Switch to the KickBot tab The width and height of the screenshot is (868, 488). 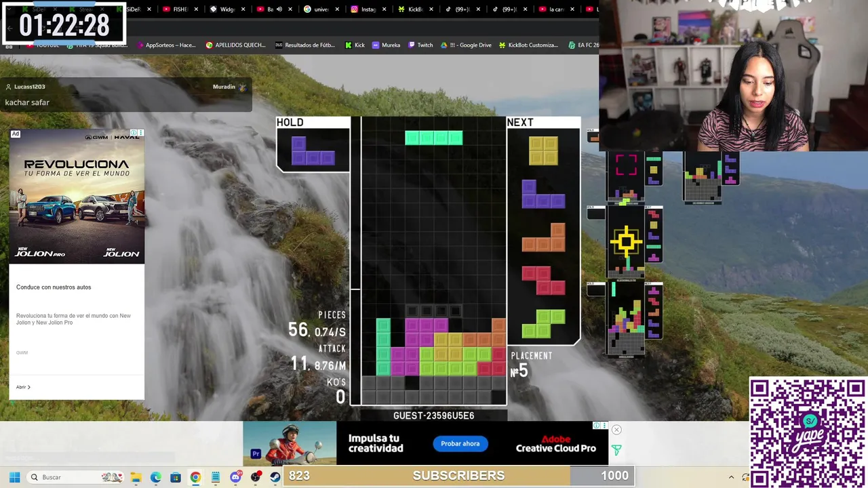coord(415,9)
